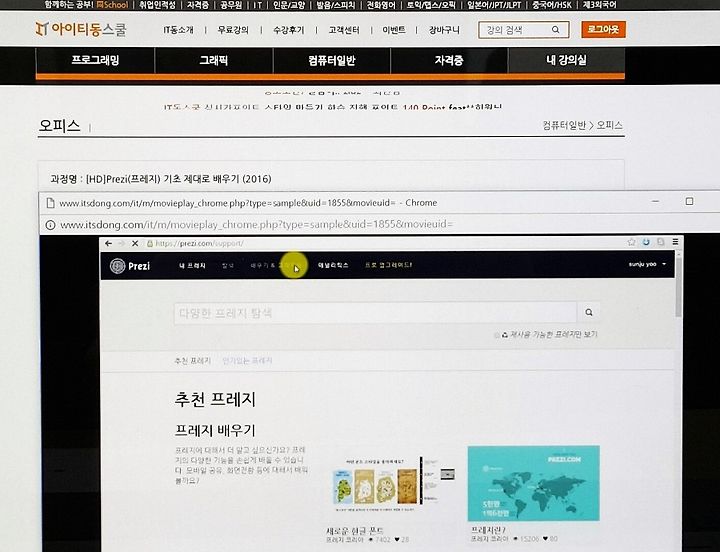Click 발음/스피치 in the top strip
720x552 pixels.
coord(335,5)
